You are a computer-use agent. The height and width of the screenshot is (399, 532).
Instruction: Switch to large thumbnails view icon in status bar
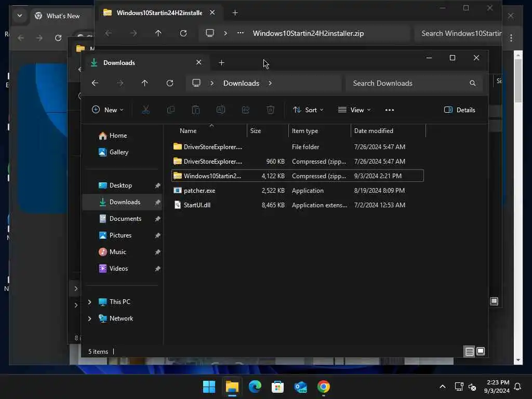click(x=481, y=352)
